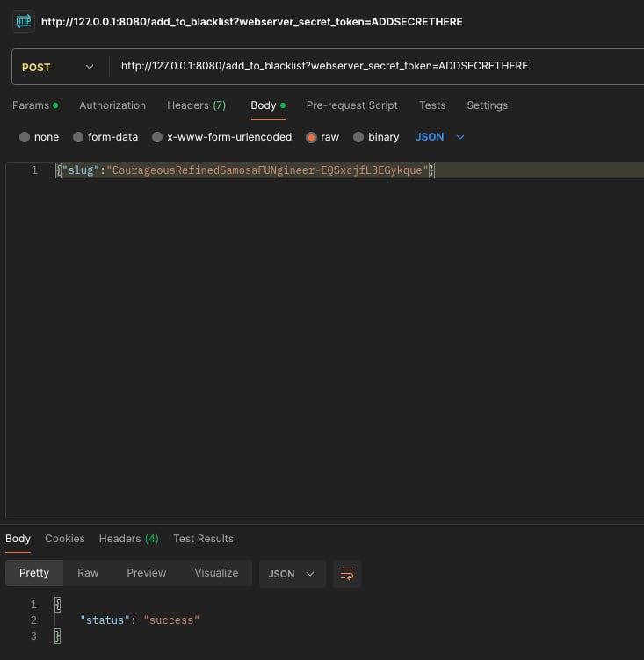Image resolution: width=644 pixels, height=660 pixels.
Task: Choose x-www-form-urlencoded body type
Action: (x=157, y=137)
